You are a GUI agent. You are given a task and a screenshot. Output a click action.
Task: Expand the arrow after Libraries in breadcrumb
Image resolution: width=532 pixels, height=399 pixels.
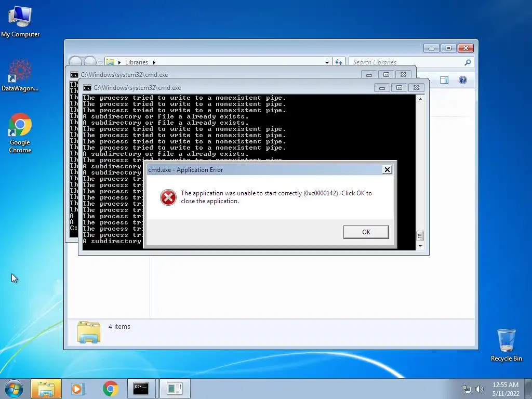(154, 62)
